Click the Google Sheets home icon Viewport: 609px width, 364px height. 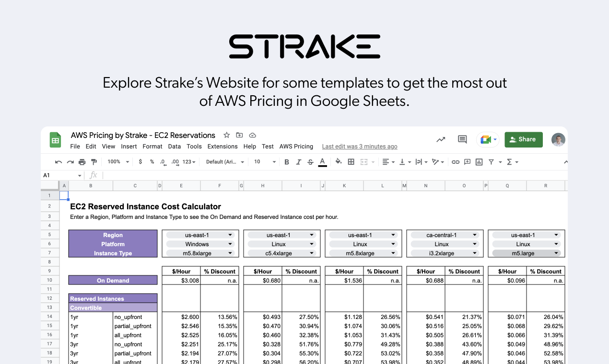[x=55, y=140]
